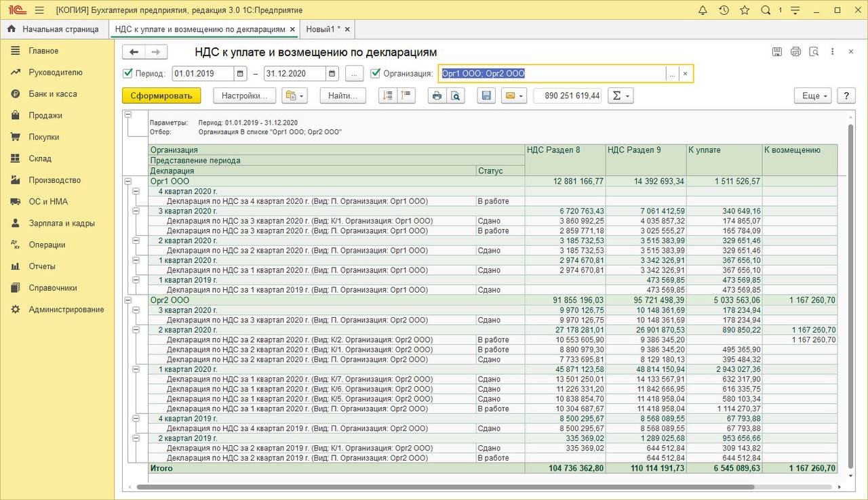This screenshot has width=868, height=500.
Task: Save report with the diskette icon
Action: [x=486, y=96]
